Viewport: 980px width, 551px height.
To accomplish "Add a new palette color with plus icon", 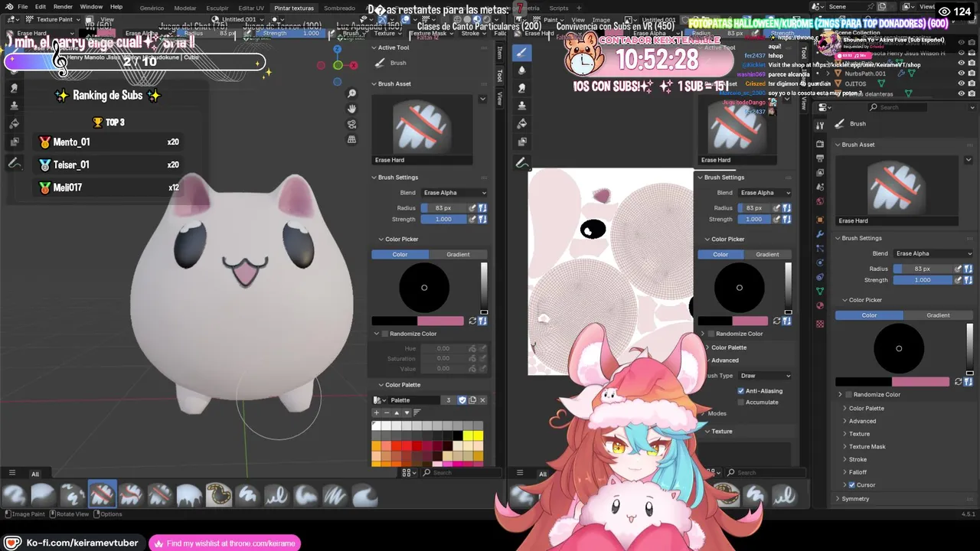I will point(376,412).
